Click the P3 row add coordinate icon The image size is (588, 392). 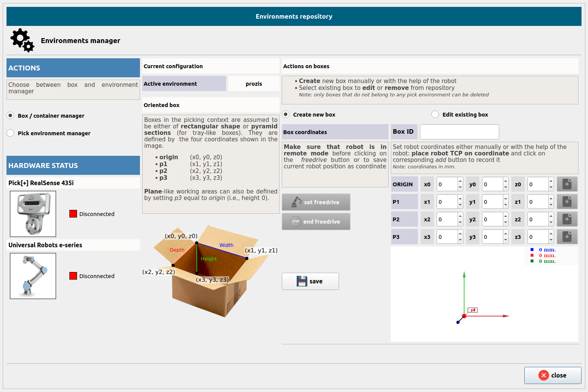(567, 237)
